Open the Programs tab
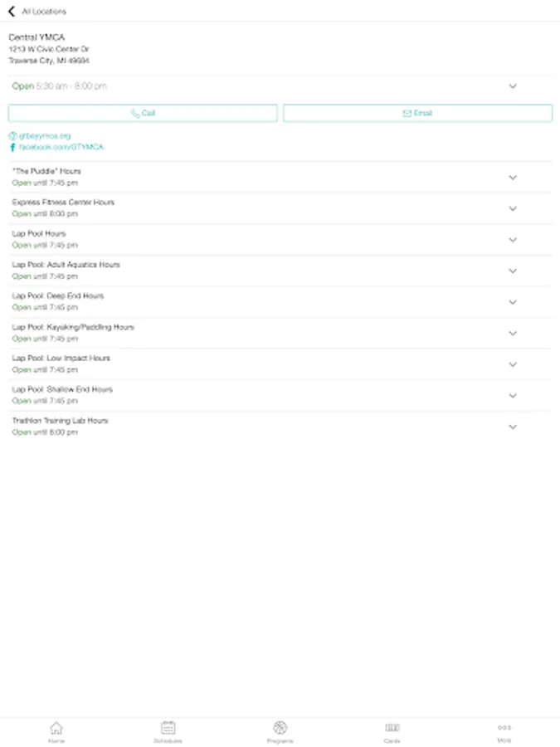The width and height of the screenshot is (560, 747). [x=280, y=732]
